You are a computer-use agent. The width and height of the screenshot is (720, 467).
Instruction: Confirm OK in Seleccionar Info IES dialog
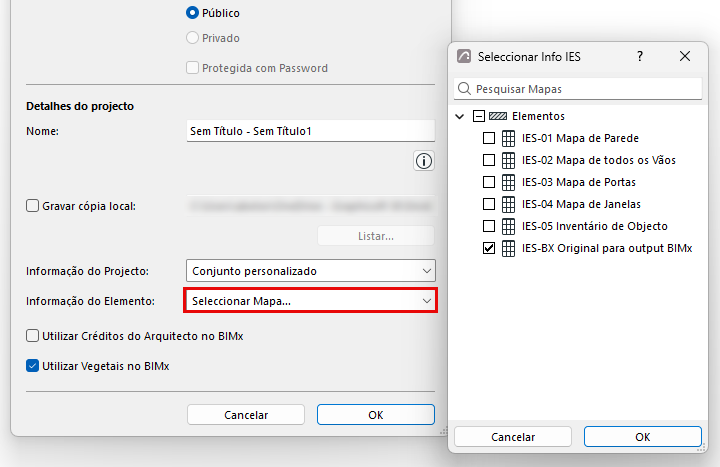pyautogui.click(x=643, y=437)
